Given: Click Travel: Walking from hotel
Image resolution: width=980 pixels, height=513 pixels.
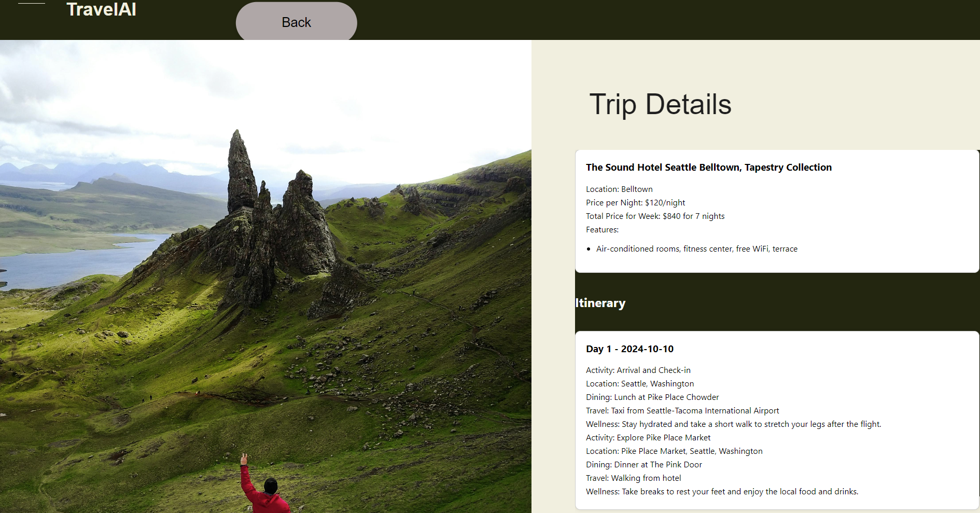Looking at the screenshot, I should coord(633,478).
